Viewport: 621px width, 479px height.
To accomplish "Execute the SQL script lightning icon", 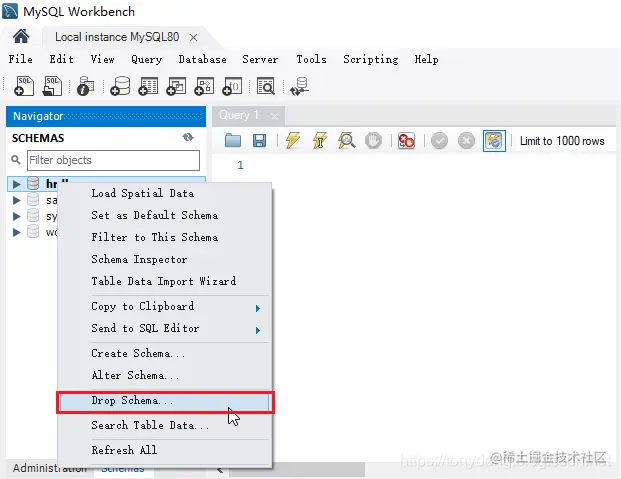I will 293,140.
